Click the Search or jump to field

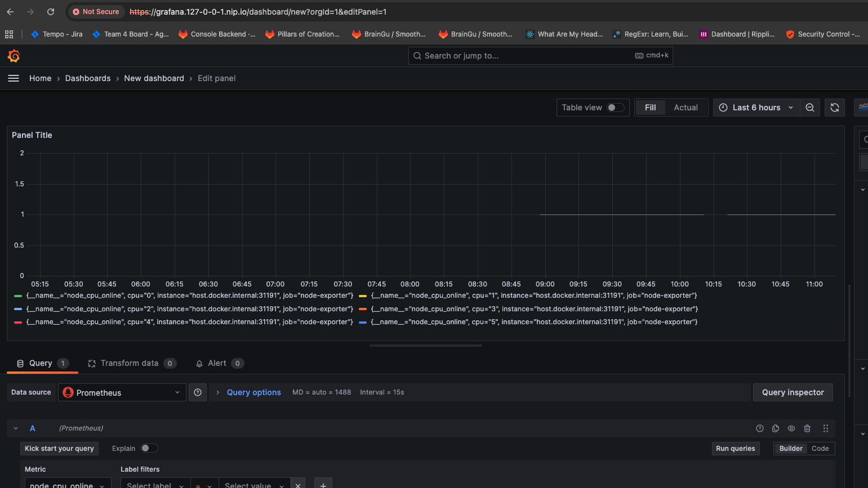click(540, 56)
